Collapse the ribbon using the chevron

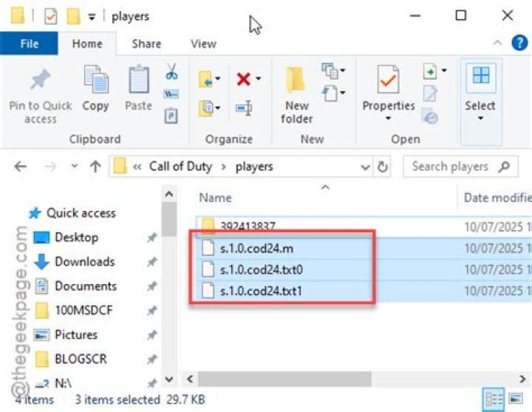[x=498, y=44]
